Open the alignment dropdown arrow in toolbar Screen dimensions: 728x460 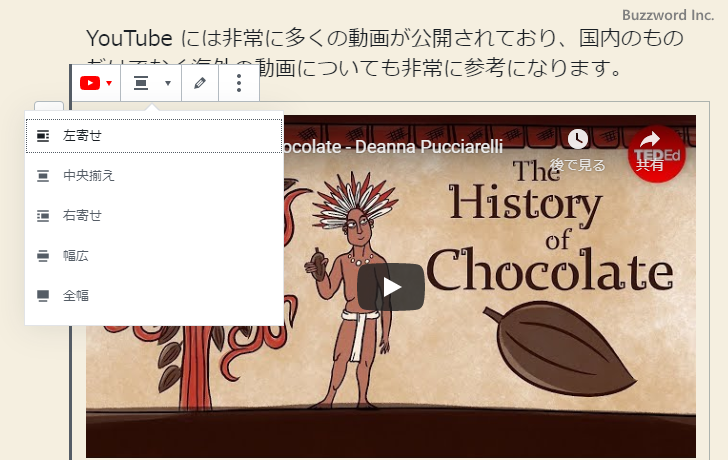pos(168,83)
